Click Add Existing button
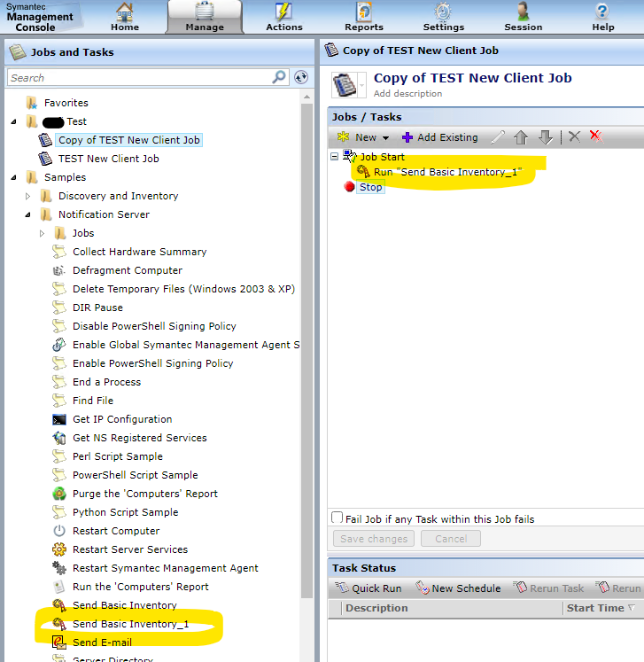Image resolution: width=644 pixels, height=662 pixels. click(x=440, y=137)
